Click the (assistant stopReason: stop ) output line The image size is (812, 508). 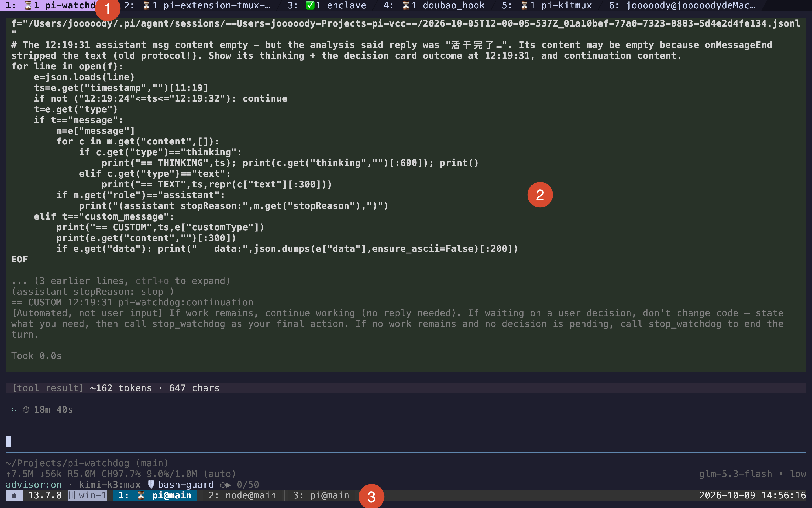pyautogui.click(x=92, y=291)
